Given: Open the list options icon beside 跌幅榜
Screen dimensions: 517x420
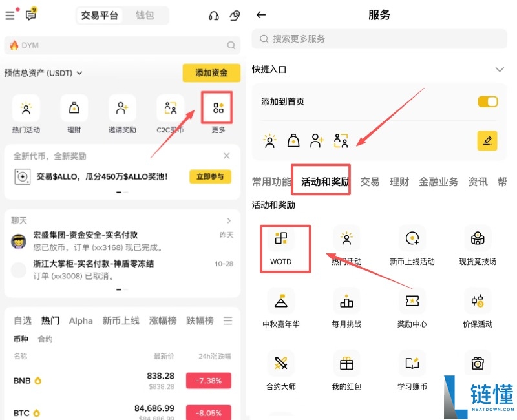Looking at the screenshot, I should point(228,320).
